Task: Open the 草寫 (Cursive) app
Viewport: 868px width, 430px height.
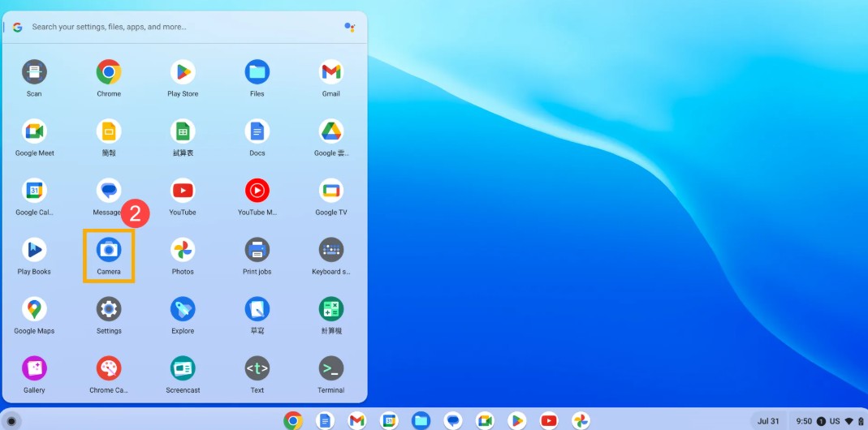Action: click(x=257, y=309)
